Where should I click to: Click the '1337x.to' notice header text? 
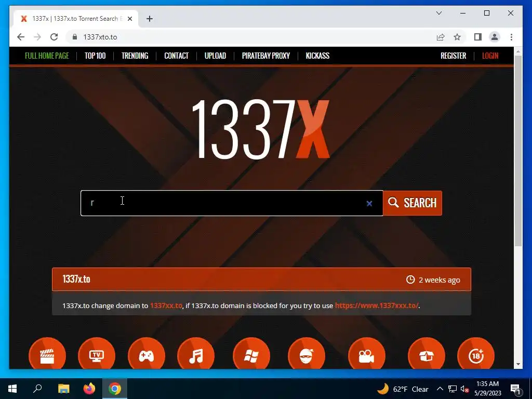76,279
